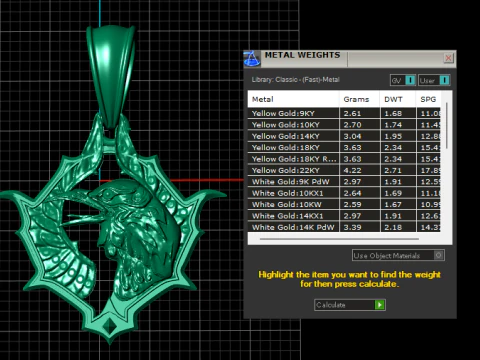Click the horizontal scrollbar of metals list
This screenshot has height=360, width=480.
tap(339, 239)
